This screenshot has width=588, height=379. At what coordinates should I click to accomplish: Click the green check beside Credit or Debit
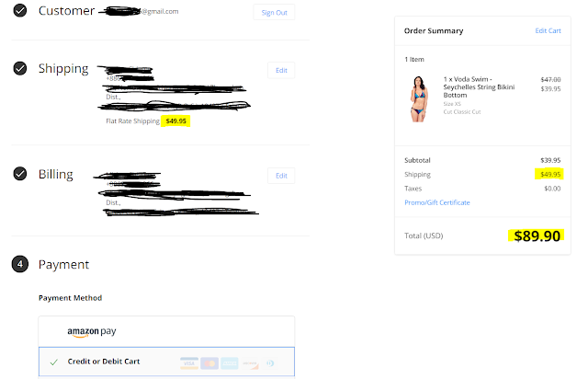[54, 362]
